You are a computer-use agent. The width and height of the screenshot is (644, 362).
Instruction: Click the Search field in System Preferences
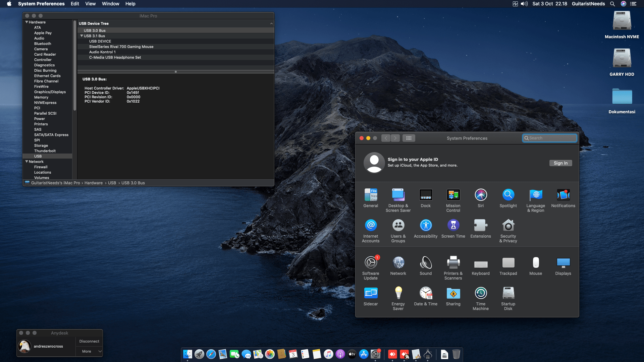[x=549, y=138]
